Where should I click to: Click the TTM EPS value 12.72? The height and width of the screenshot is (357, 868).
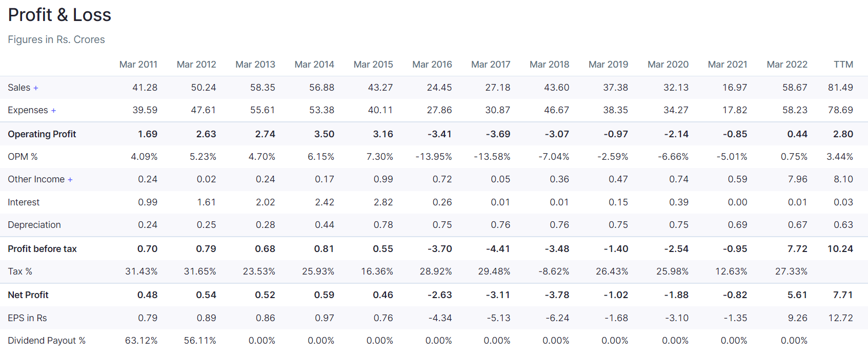click(840, 318)
